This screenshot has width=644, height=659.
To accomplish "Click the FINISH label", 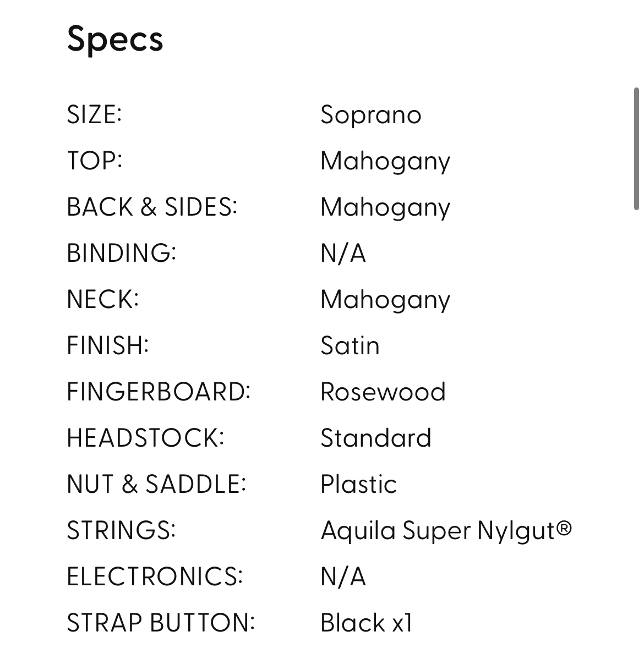I will 108,346.
